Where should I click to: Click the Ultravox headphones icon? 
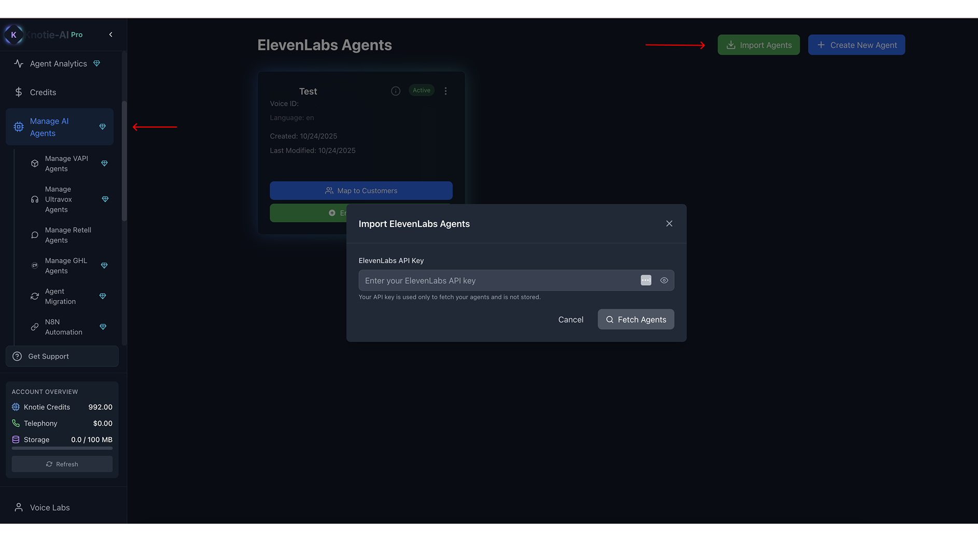(35, 200)
